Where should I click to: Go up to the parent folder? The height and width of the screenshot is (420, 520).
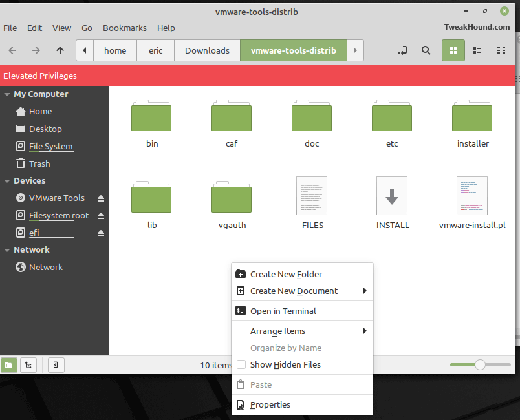click(60, 50)
